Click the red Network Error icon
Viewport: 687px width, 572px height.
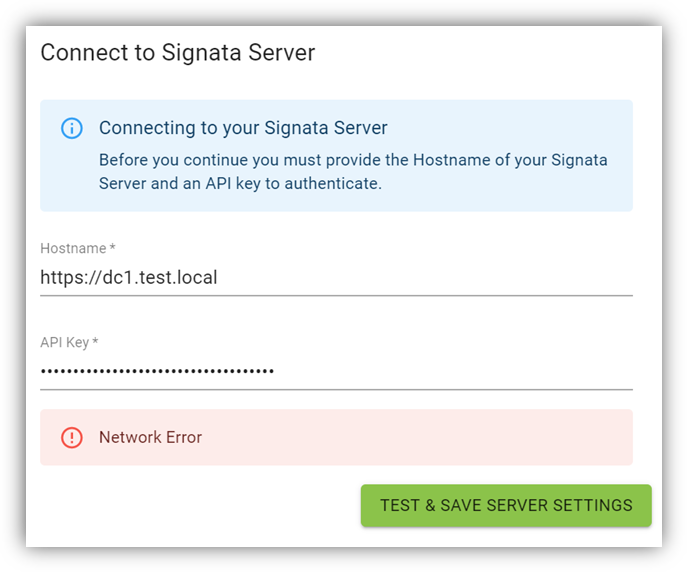point(72,438)
